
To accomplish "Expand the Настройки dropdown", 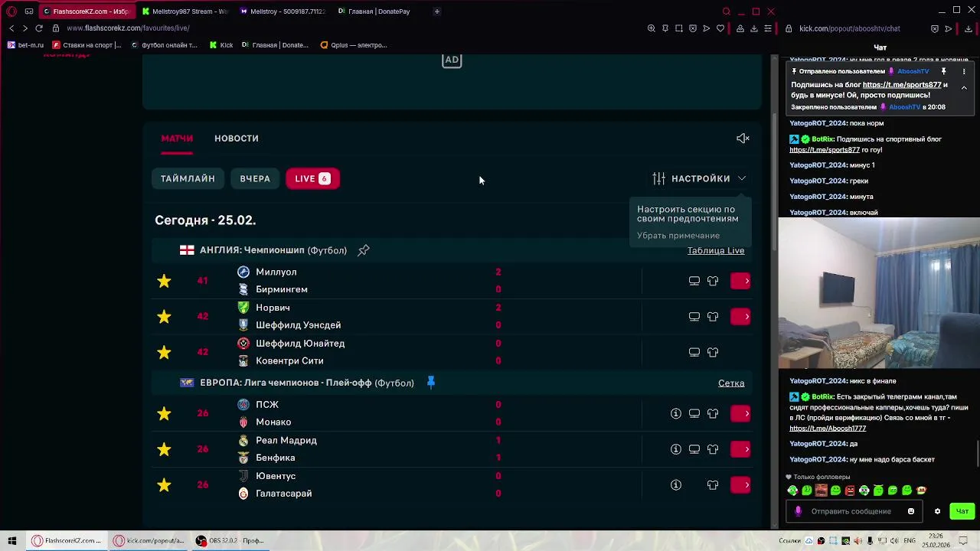I will pos(699,178).
